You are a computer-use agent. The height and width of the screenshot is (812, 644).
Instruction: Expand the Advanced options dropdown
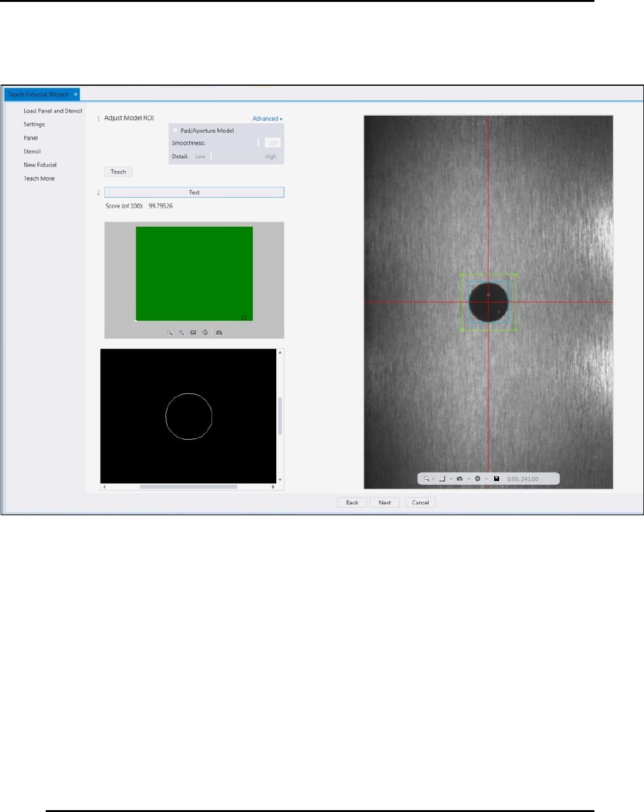pos(267,119)
